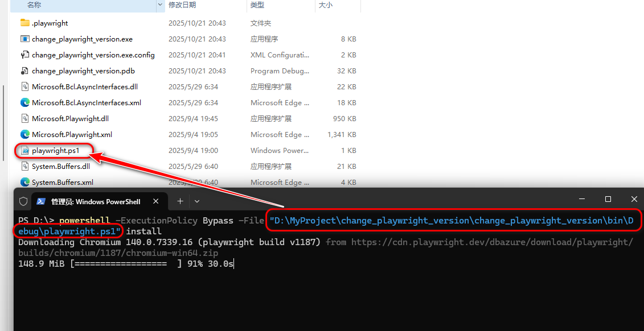Click the Microsoft.Playwright.dll file icon

coord(25,118)
